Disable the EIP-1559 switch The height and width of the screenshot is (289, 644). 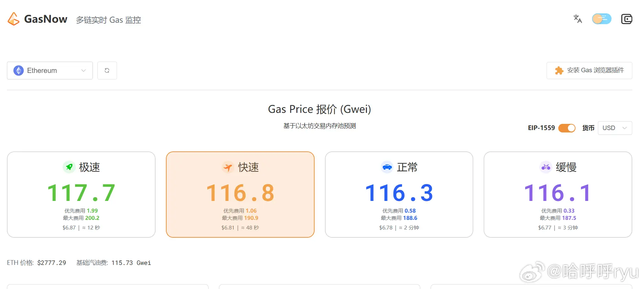click(x=567, y=128)
